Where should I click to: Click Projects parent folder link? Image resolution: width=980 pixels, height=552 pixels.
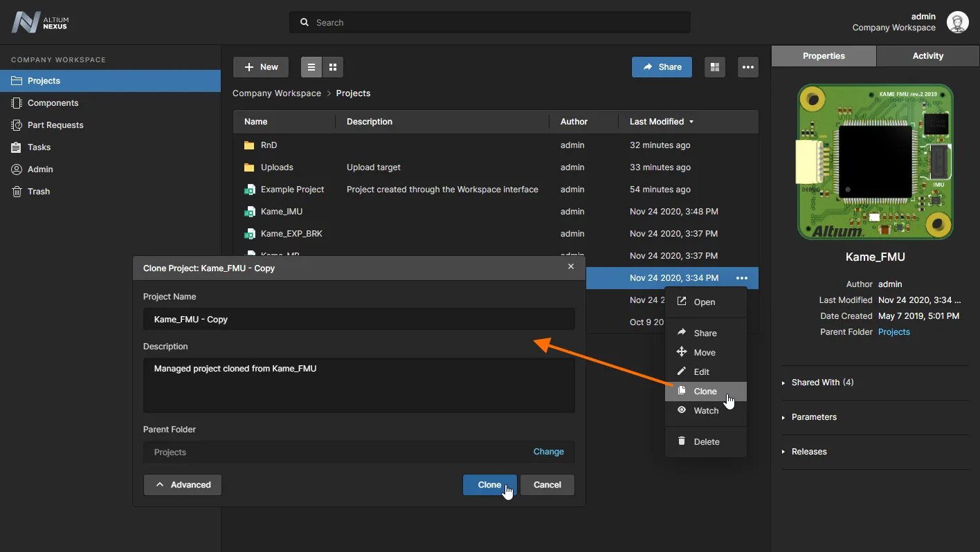894,332
